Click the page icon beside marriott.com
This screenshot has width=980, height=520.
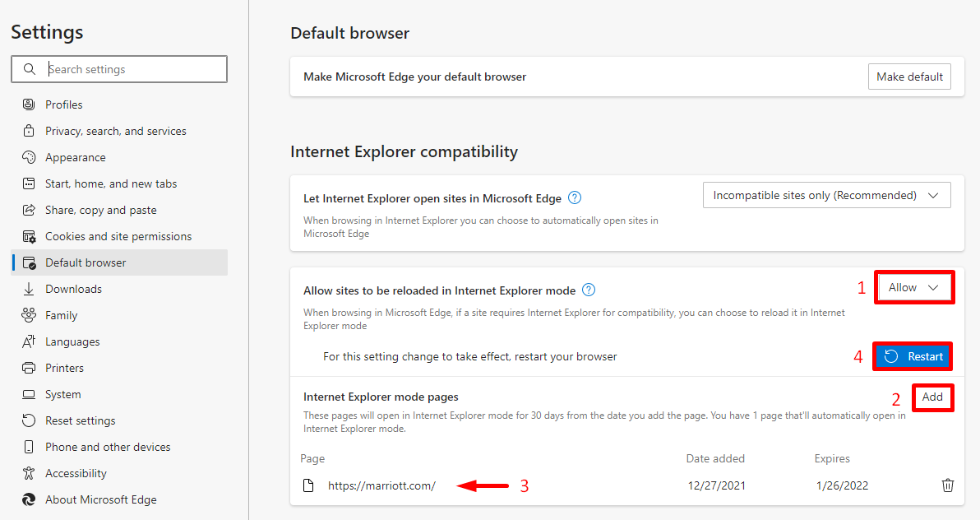308,485
